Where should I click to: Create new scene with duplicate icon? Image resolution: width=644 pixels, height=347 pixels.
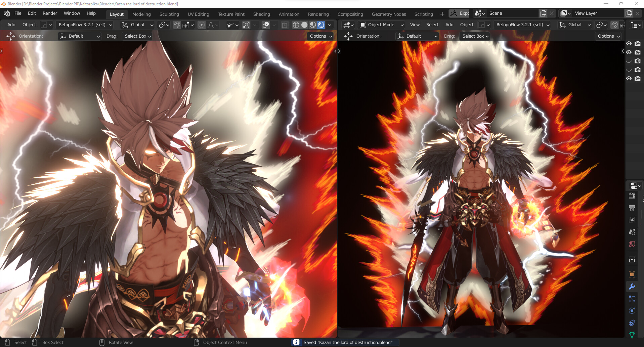tap(543, 13)
